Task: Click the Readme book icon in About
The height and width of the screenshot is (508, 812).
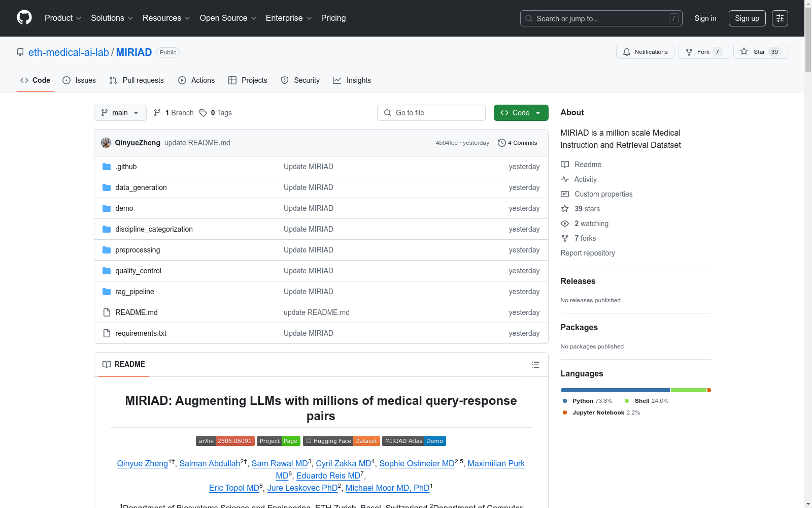Action: 565,165
